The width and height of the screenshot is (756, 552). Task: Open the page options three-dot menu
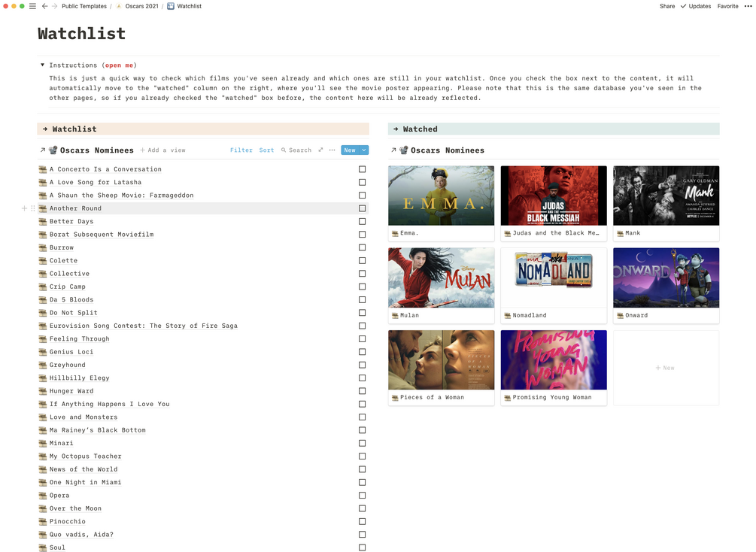(748, 6)
